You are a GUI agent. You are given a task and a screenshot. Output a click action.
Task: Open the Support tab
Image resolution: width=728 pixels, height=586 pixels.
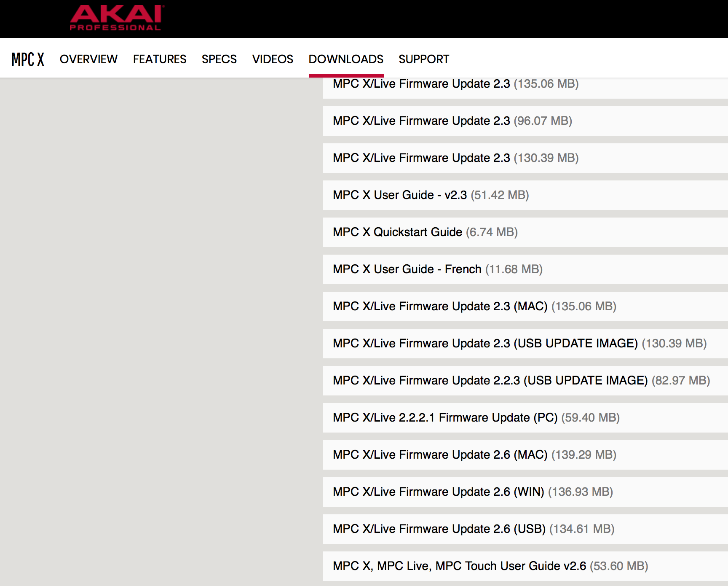coord(424,59)
